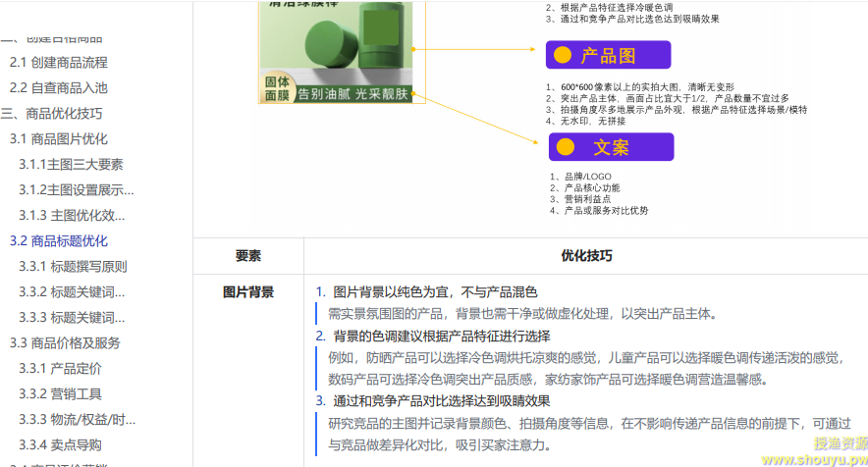Click text 通过和竞争产品对比选色达到吸睛效果
868x467 pixels.
pyautogui.click(x=640, y=19)
